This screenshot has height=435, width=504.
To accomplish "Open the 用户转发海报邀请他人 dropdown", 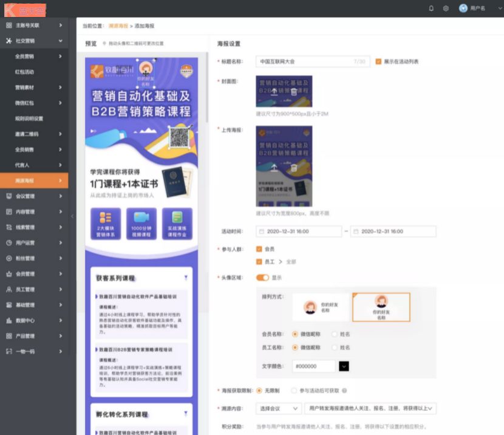I will pyautogui.click(x=370, y=409).
